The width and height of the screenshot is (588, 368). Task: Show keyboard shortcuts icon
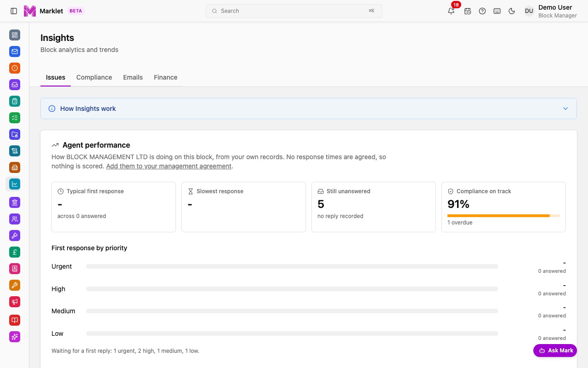click(497, 11)
